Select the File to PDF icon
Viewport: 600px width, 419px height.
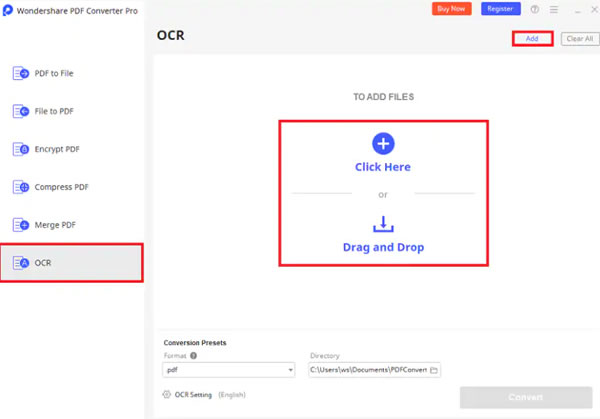coord(21,111)
